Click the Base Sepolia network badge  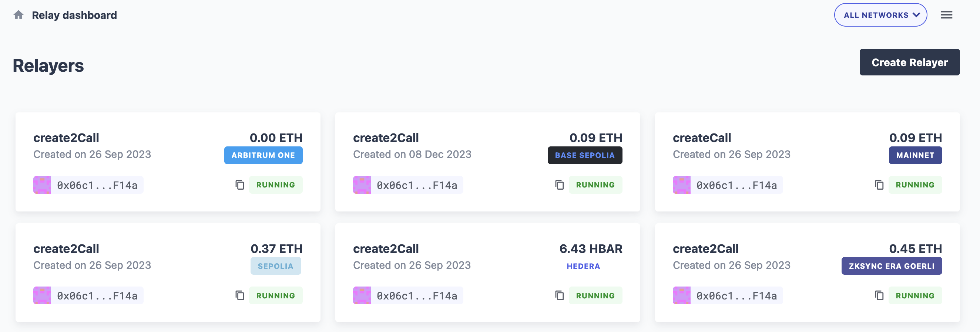click(x=585, y=155)
